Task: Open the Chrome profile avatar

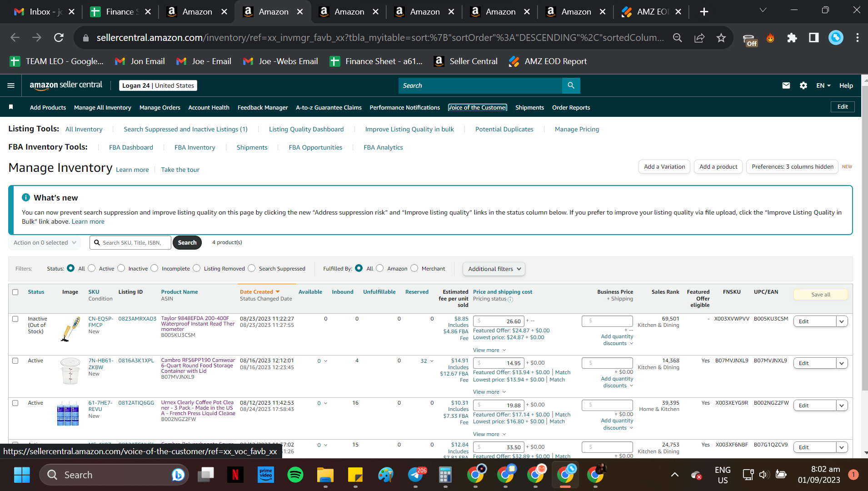Action: tap(836, 38)
